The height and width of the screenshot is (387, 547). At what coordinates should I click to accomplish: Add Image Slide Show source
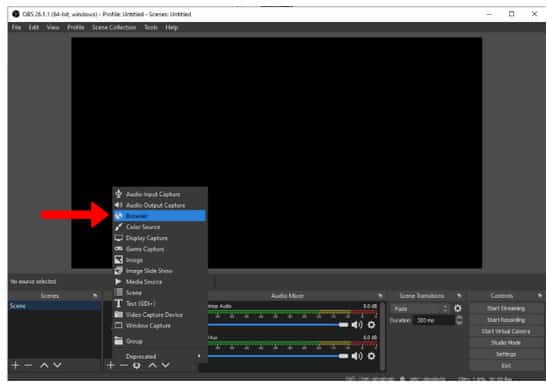pos(160,271)
